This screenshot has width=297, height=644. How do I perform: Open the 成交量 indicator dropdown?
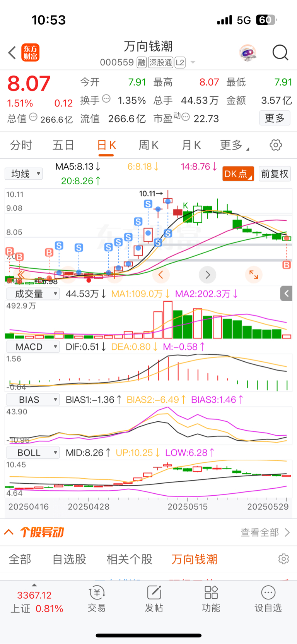tap(33, 294)
